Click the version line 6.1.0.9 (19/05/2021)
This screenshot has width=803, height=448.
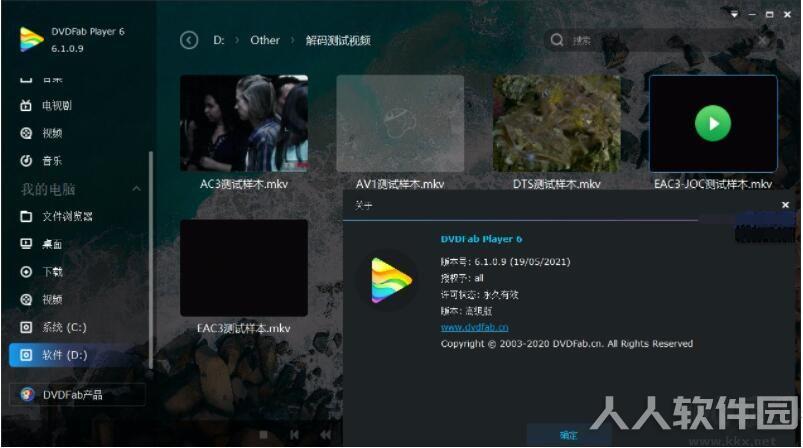pyautogui.click(x=505, y=262)
